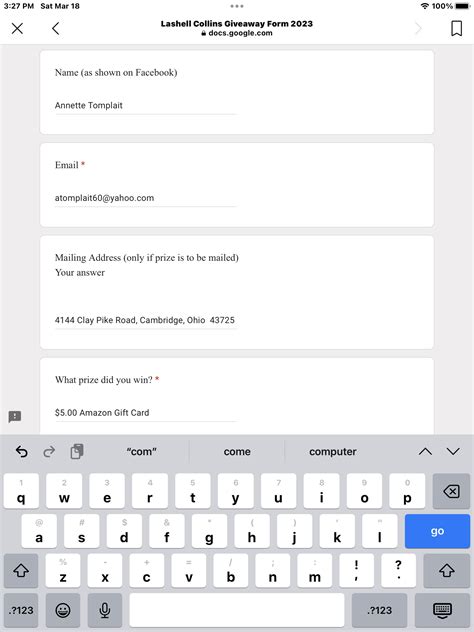The width and height of the screenshot is (474, 632).
Task: Tap the backspace delete key
Action: pyautogui.click(x=451, y=491)
